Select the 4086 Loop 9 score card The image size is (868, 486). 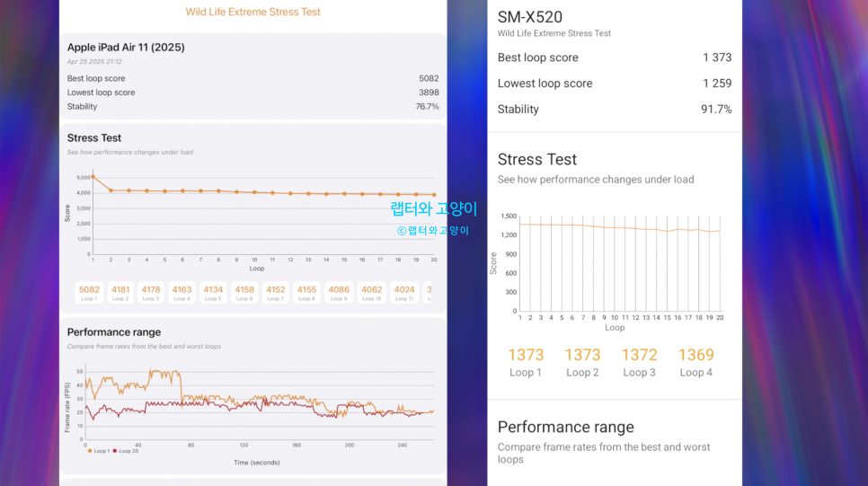click(x=339, y=293)
